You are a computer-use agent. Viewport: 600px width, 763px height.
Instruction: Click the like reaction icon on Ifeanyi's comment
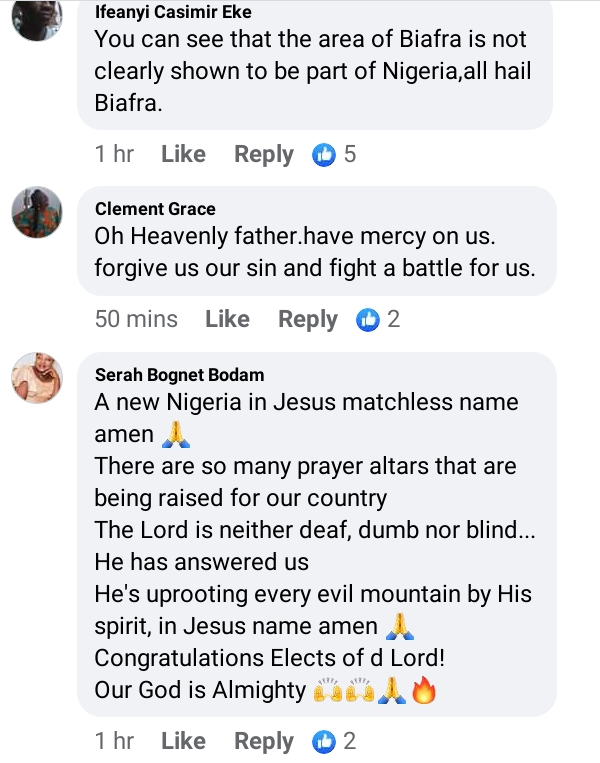pos(324,155)
